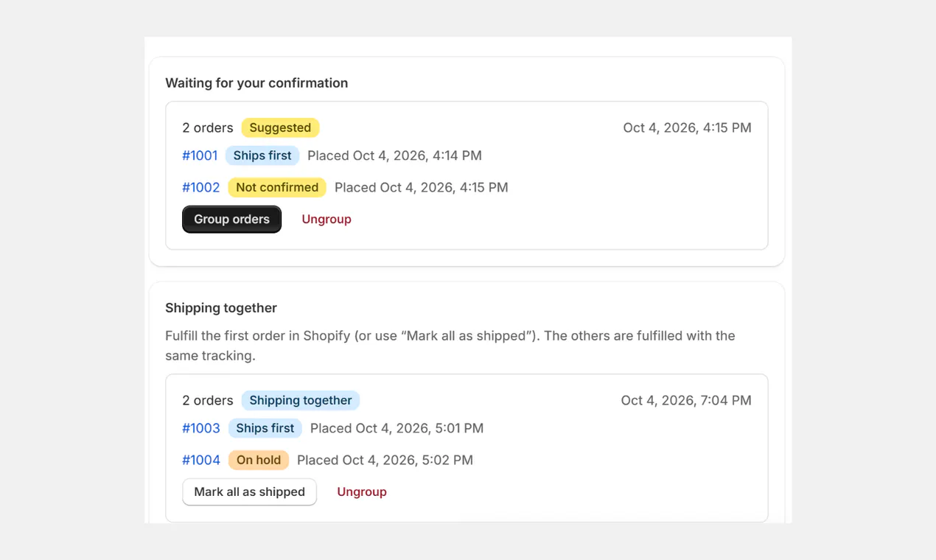
Task: Open order #1002
Action: 201,187
